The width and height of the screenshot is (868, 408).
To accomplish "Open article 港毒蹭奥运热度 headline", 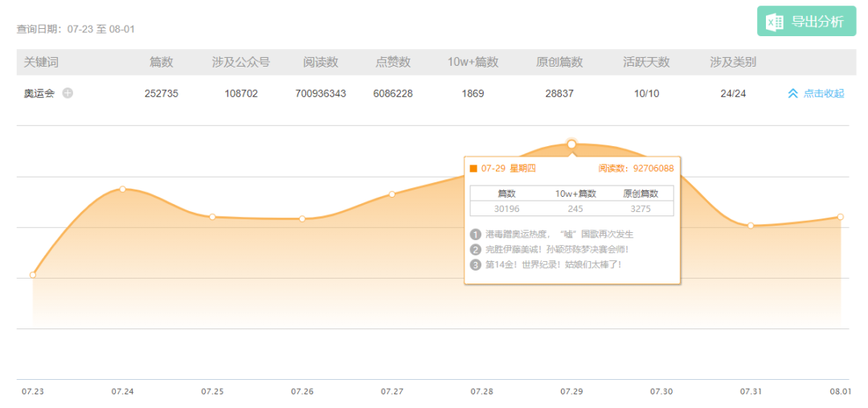I will point(559,235).
